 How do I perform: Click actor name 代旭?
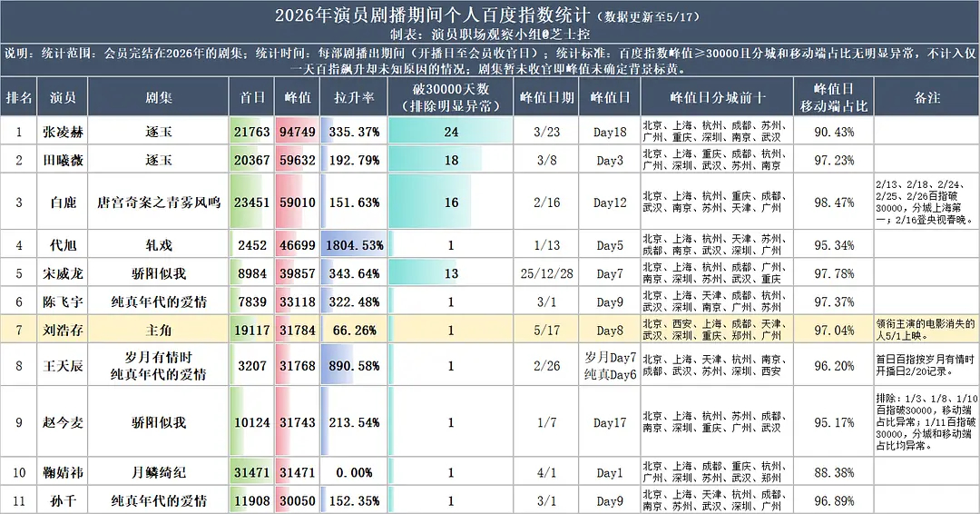point(64,245)
